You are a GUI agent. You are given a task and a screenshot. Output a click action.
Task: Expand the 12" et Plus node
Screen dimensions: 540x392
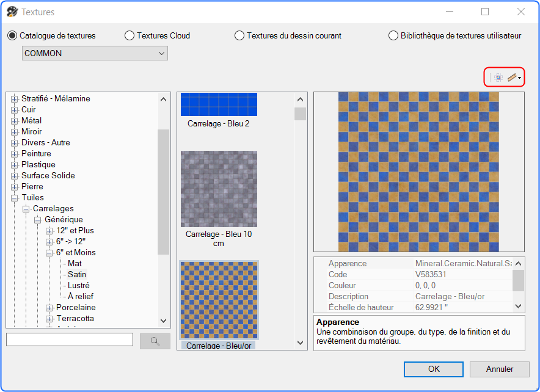[49, 231]
